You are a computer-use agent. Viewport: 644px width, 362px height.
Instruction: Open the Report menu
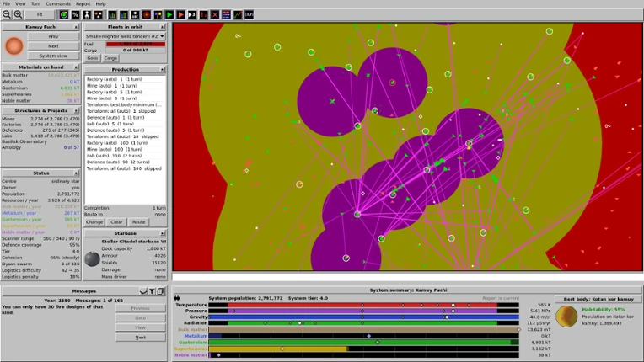point(83,3)
